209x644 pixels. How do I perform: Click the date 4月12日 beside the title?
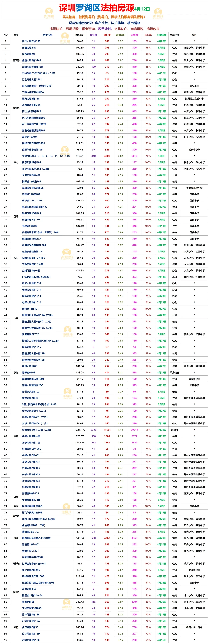click(x=142, y=9)
